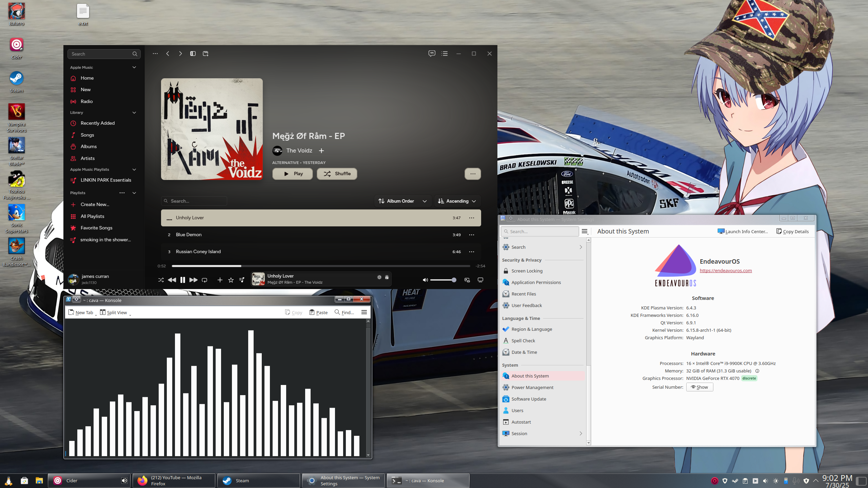Open the cast/AirPlay screen icon in Cider
The image size is (868, 488).
tap(480, 280)
